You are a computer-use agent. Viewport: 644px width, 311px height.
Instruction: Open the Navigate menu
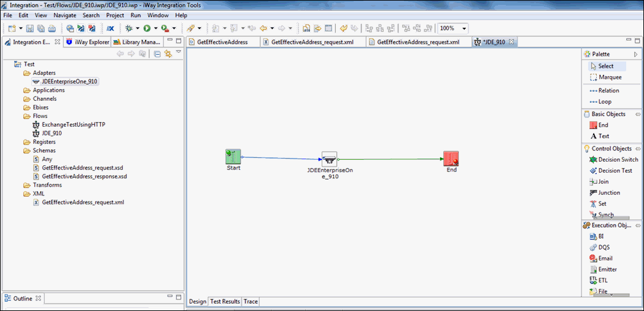click(x=65, y=15)
